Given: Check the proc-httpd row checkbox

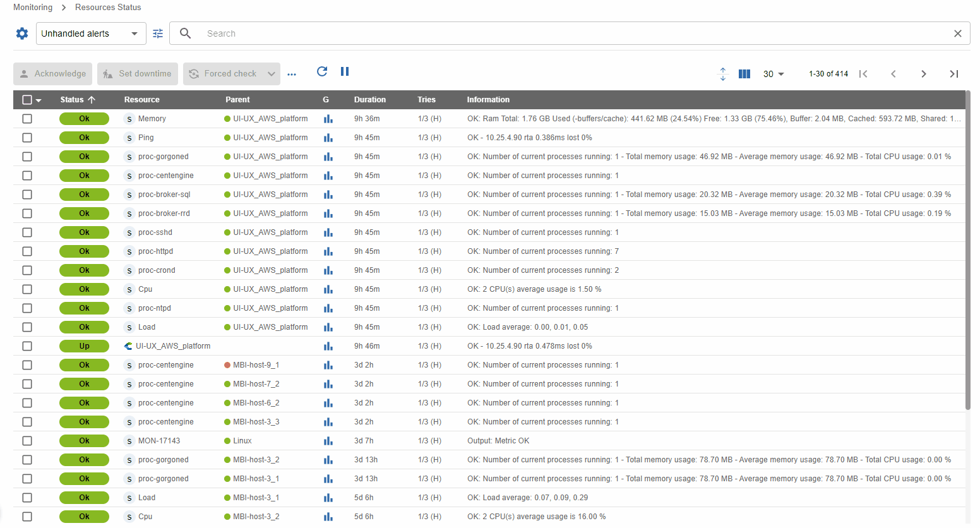Looking at the screenshot, I should [x=27, y=251].
